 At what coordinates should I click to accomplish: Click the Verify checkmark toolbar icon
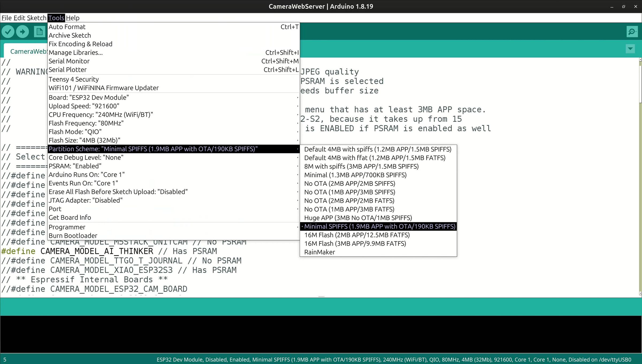[8, 32]
